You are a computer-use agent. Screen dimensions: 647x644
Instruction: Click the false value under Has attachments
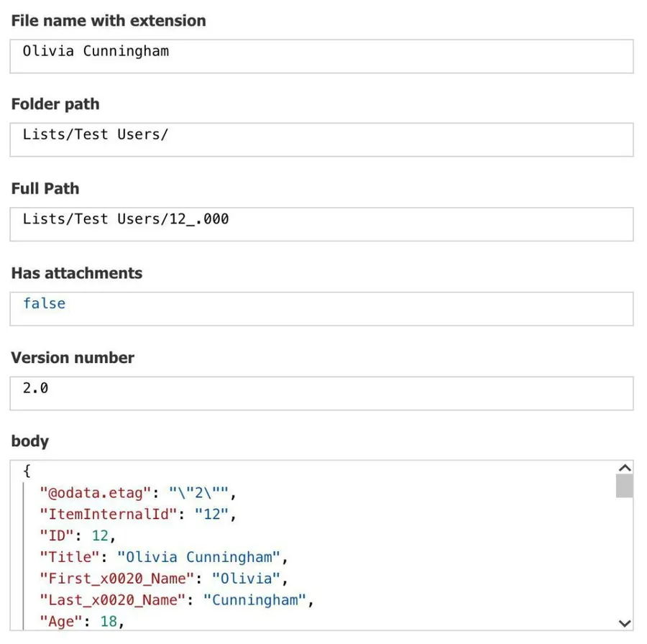coord(44,303)
